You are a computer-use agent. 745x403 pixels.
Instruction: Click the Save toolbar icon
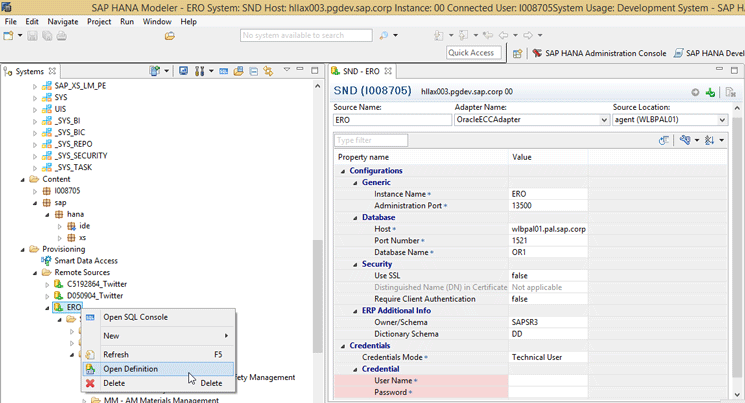(x=32, y=36)
